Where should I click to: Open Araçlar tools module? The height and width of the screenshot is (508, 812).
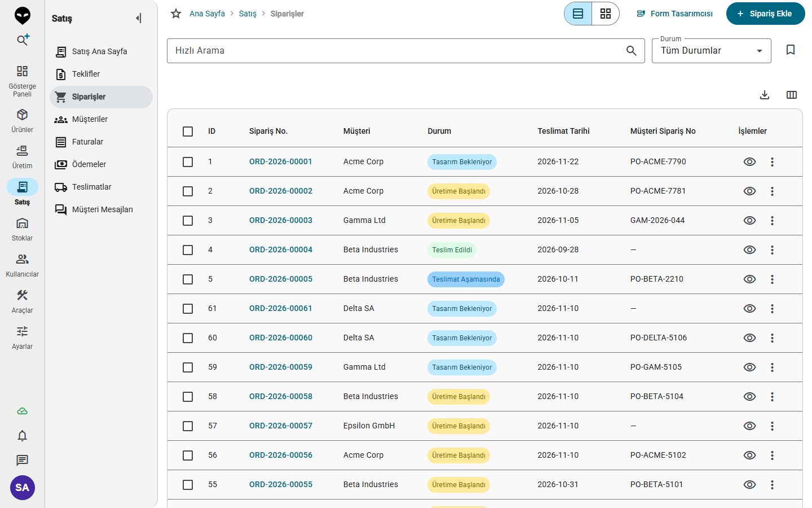[x=22, y=301]
